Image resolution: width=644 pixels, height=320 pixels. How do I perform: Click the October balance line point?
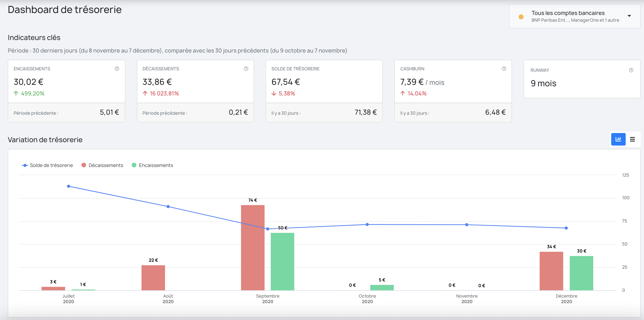coord(367,225)
